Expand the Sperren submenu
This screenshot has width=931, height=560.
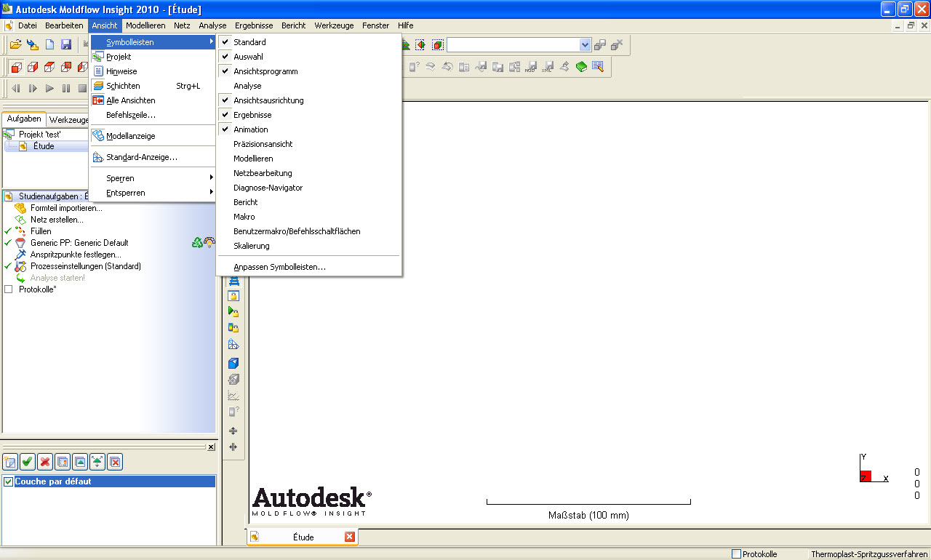tap(153, 178)
